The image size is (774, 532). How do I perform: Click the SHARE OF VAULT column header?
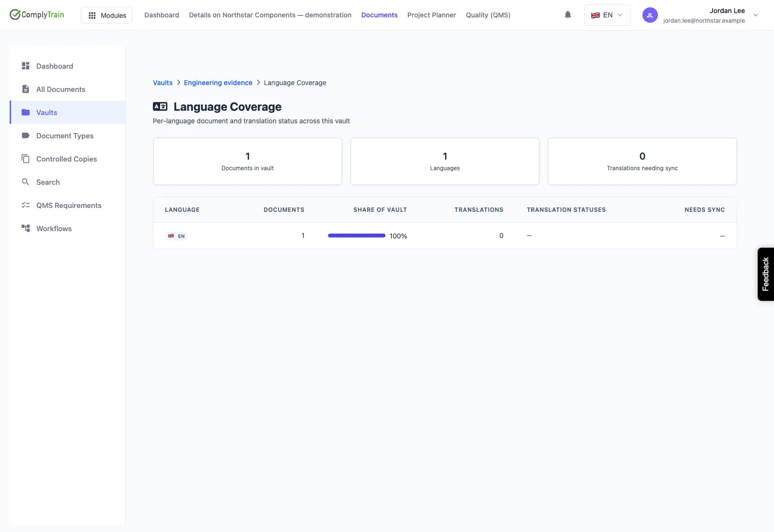tap(380, 210)
